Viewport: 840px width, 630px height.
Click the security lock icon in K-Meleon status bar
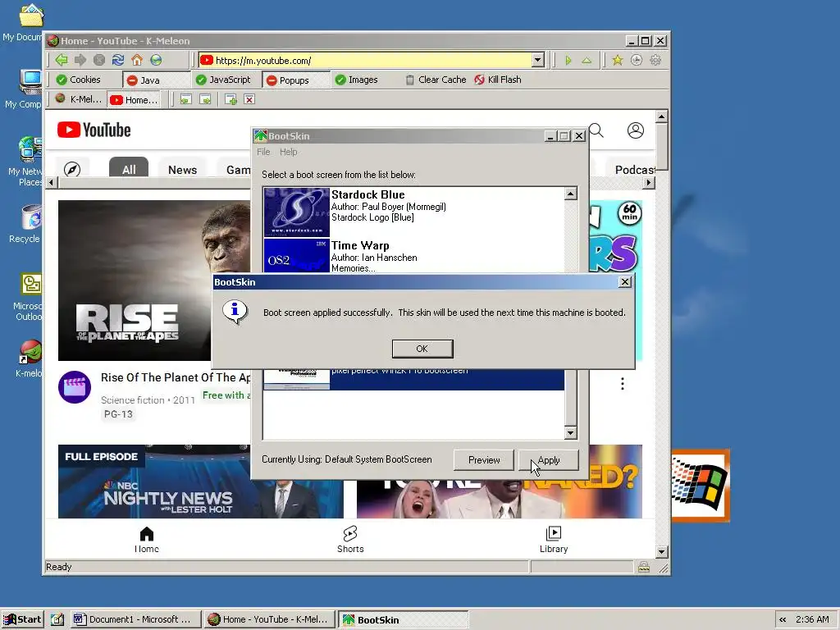pyautogui.click(x=644, y=567)
